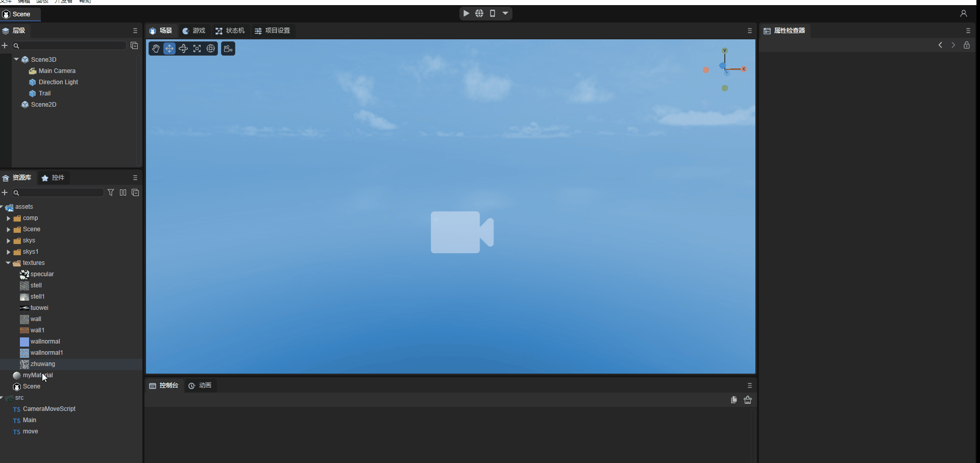Open the play options dropdown arrow

[505, 13]
